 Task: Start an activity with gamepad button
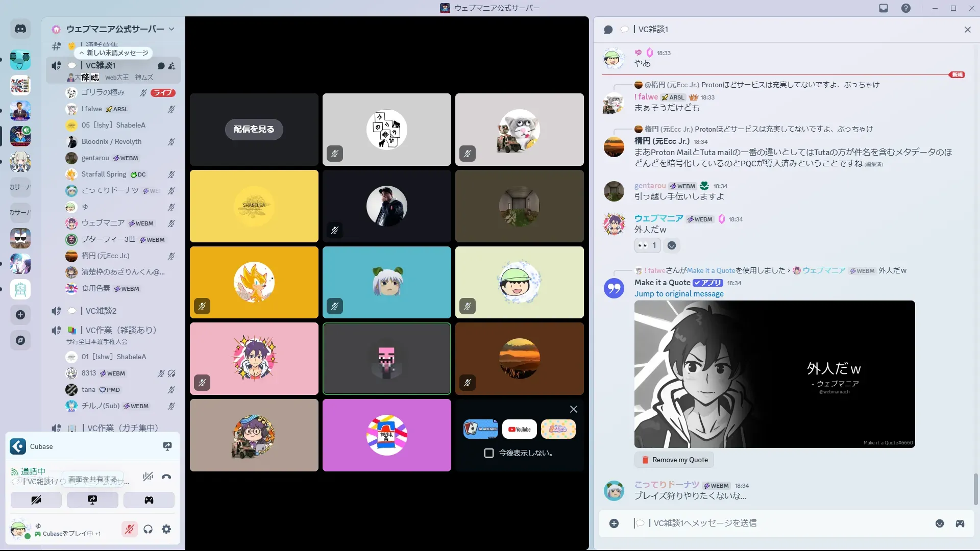click(x=149, y=500)
